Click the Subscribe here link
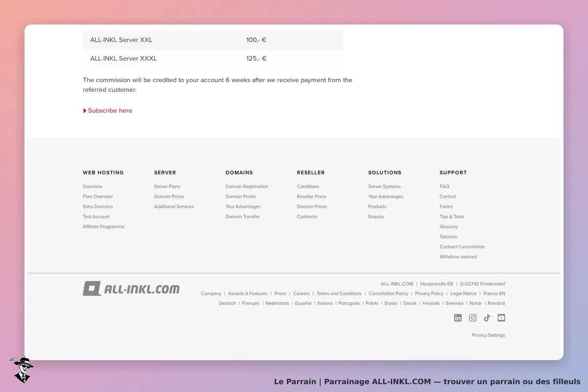Image resolution: width=588 pixels, height=392 pixels. coord(108,111)
